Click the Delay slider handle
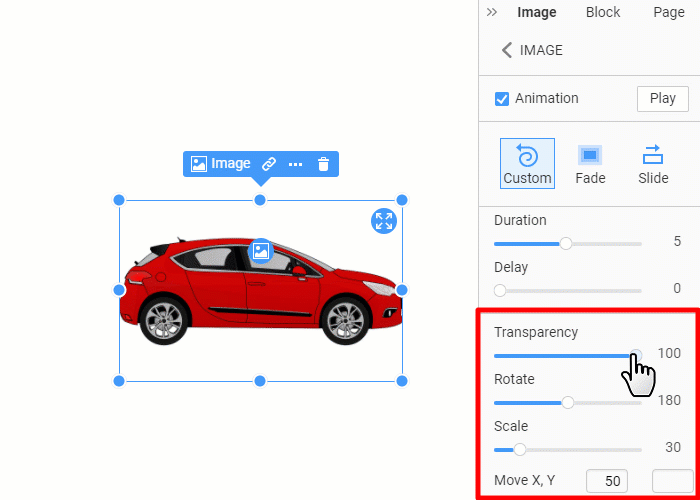Viewport: 700px width, 500px height. tap(500, 291)
